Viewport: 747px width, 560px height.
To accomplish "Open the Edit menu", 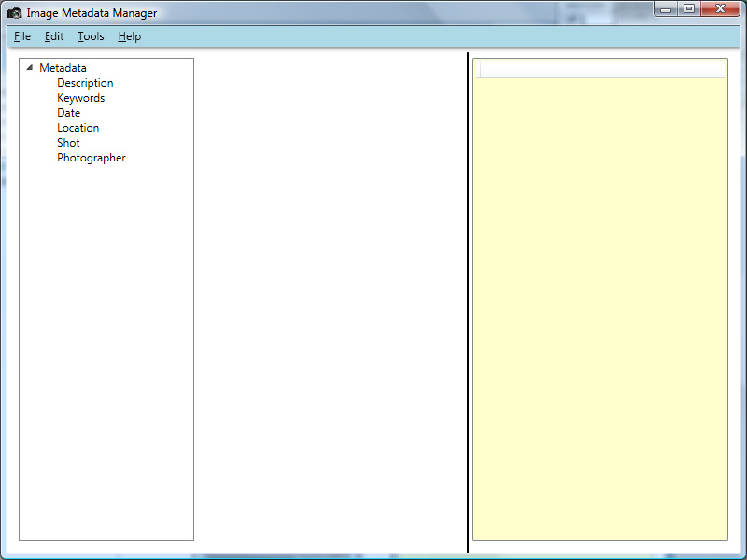I will [x=54, y=36].
